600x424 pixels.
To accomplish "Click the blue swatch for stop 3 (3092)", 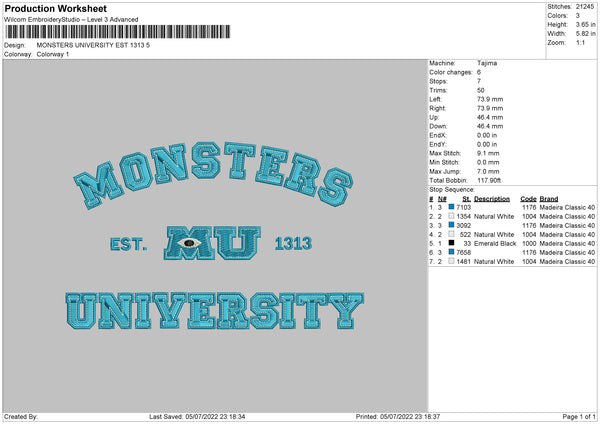I will 451,225.
